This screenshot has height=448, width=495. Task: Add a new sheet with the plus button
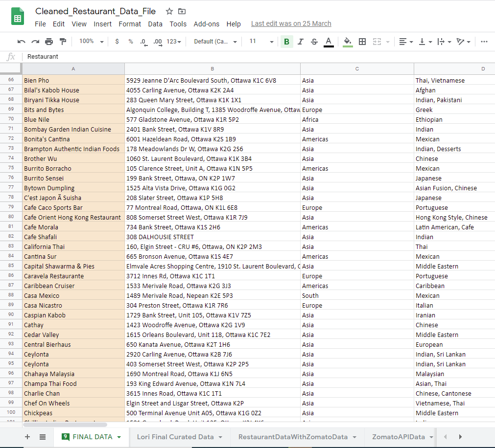tap(27, 436)
